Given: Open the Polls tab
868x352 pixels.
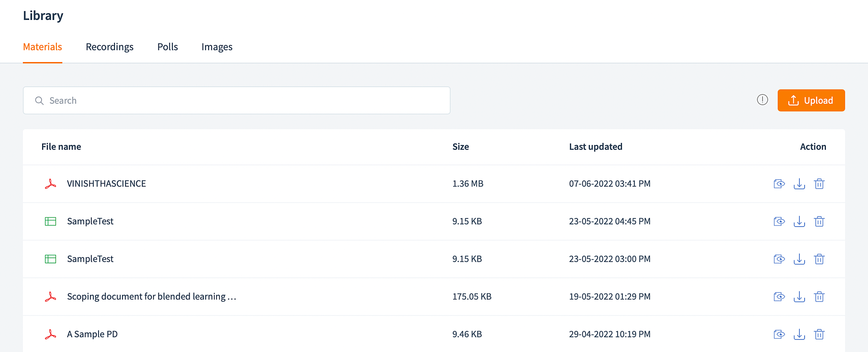Looking at the screenshot, I should 168,47.
